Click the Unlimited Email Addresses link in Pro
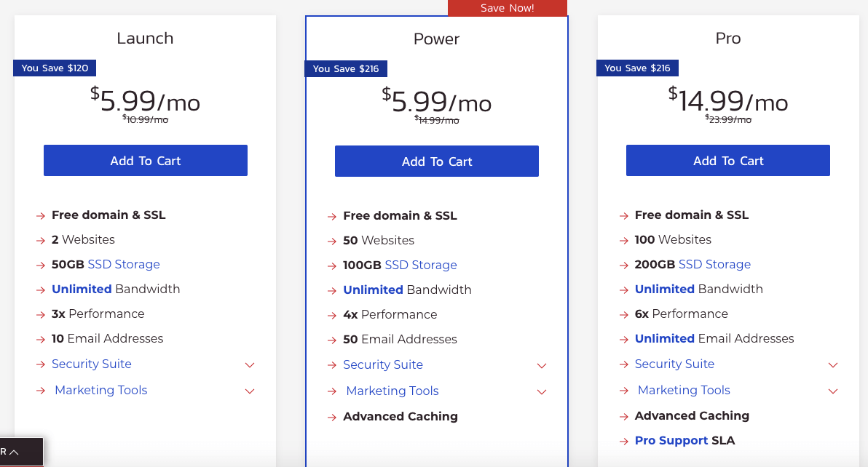This screenshot has height=467, width=868. (664, 338)
